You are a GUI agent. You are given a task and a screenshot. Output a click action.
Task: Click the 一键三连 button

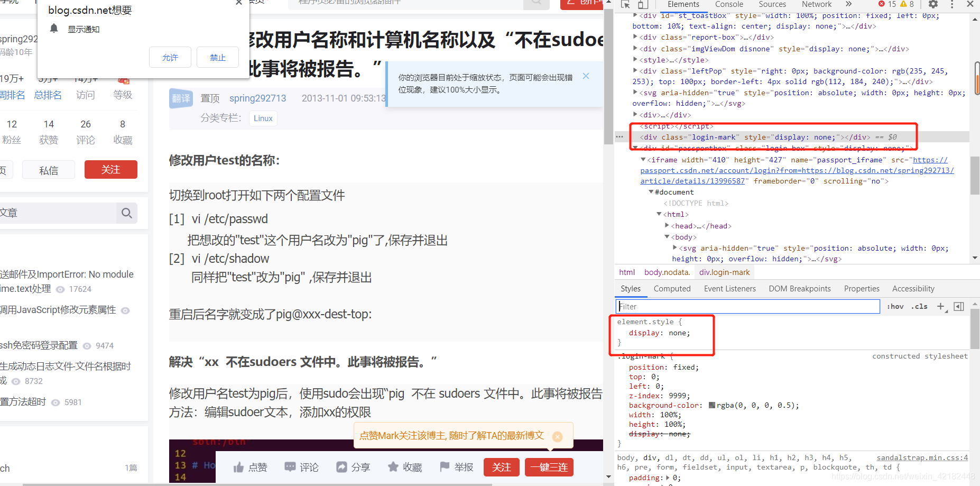click(x=549, y=467)
